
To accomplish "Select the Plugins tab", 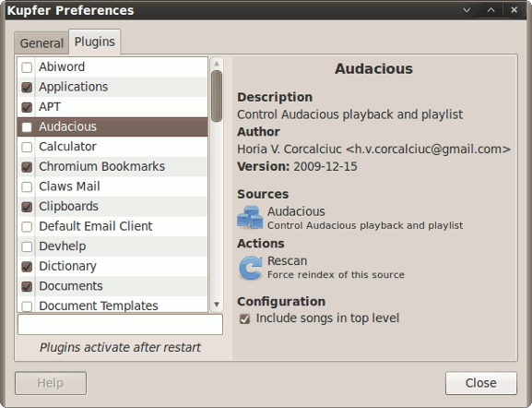I will click(95, 42).
